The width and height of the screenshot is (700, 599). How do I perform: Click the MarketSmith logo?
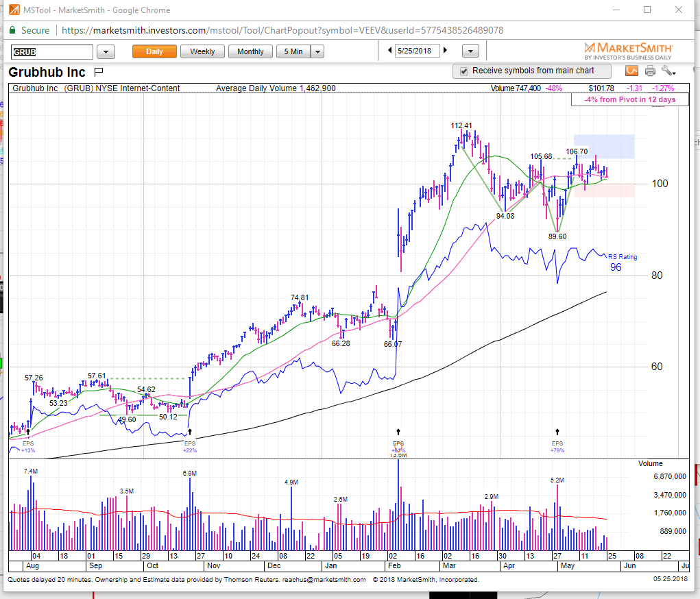tap(628, 51)
